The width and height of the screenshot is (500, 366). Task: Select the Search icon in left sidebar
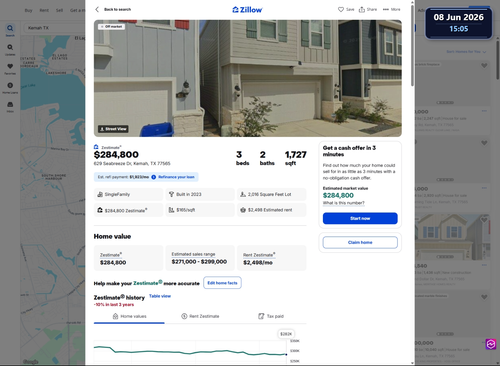10,30
